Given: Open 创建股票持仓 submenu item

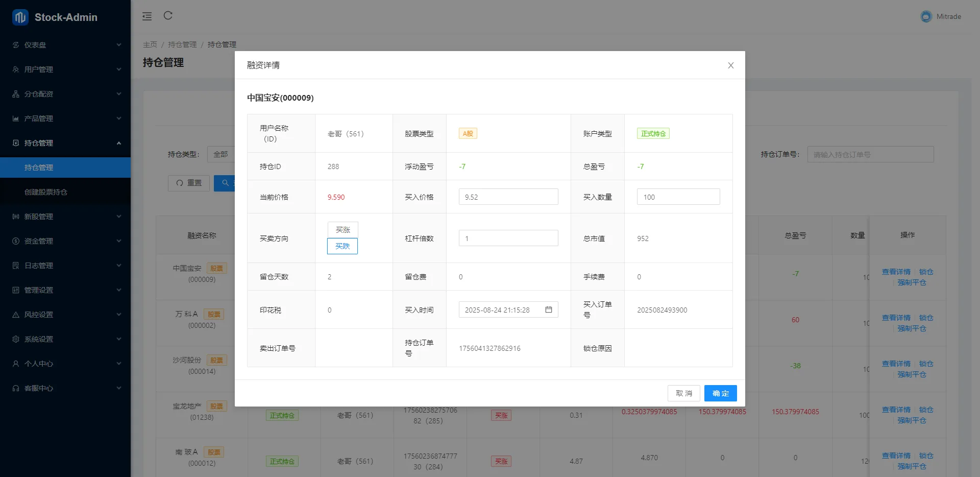Looking at the screenshot, I should 46,192.
